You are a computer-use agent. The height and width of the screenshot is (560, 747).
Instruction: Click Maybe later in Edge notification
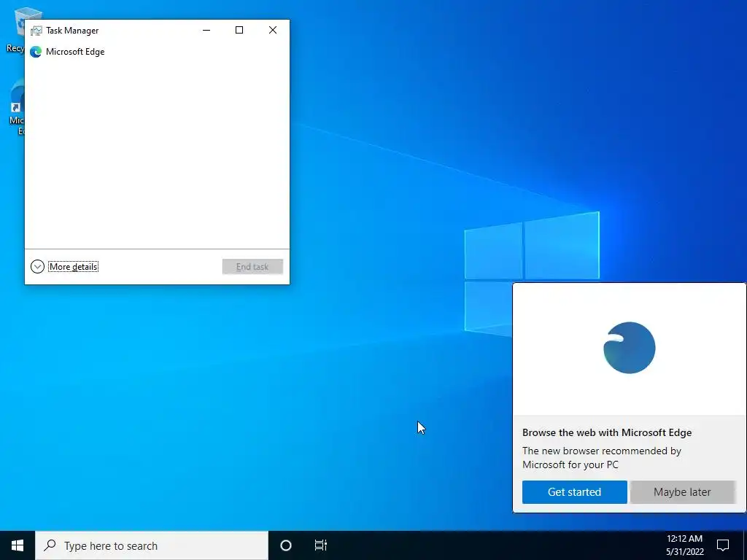coord(682,492)
